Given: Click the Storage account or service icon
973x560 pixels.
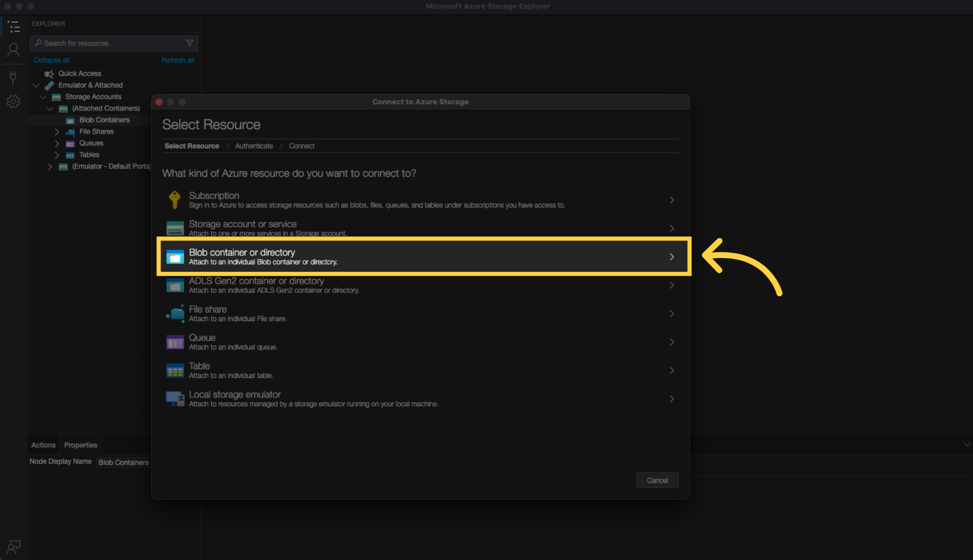Looking at the screenshot, I should [175, 228].
